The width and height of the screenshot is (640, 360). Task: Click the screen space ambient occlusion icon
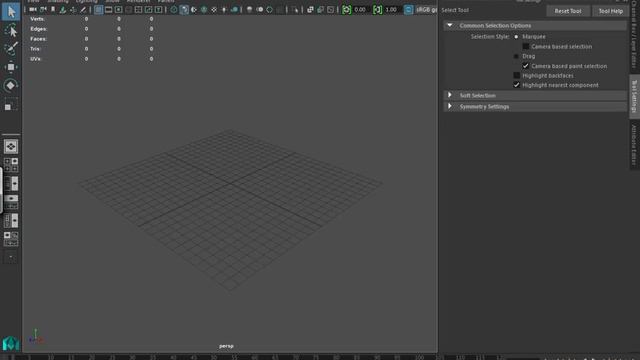(x=250, y=9)
